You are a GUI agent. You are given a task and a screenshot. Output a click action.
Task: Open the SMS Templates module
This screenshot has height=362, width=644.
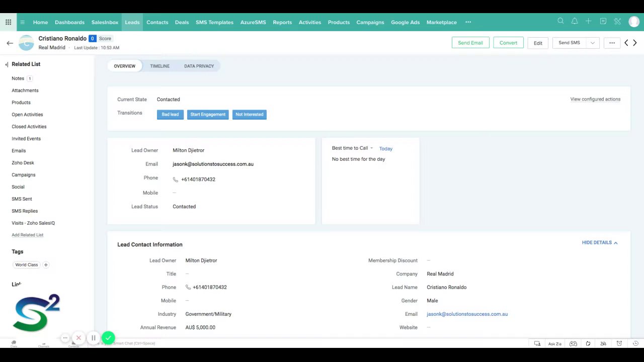(x=214, y=22)
